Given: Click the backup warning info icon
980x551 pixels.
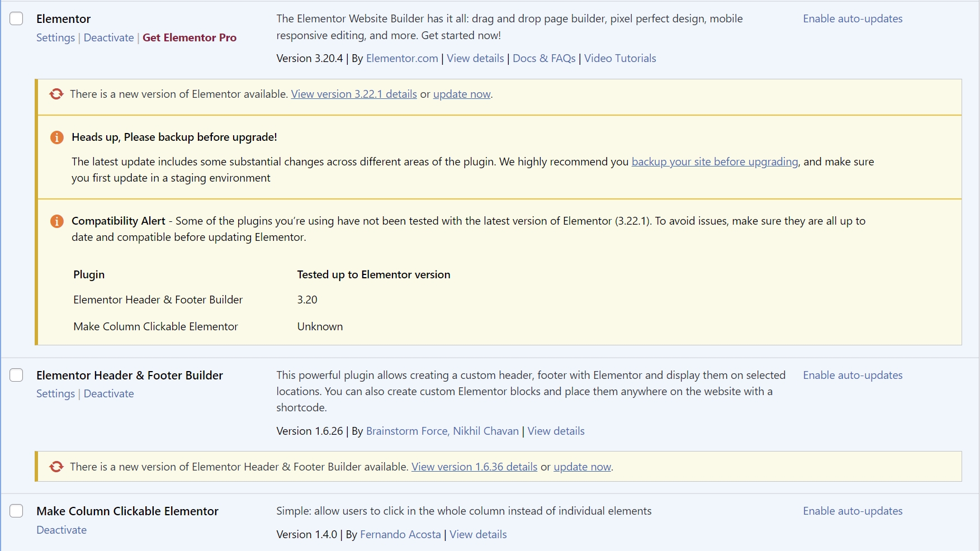Looking at the screenshot, I should click(x=57, y=137).
